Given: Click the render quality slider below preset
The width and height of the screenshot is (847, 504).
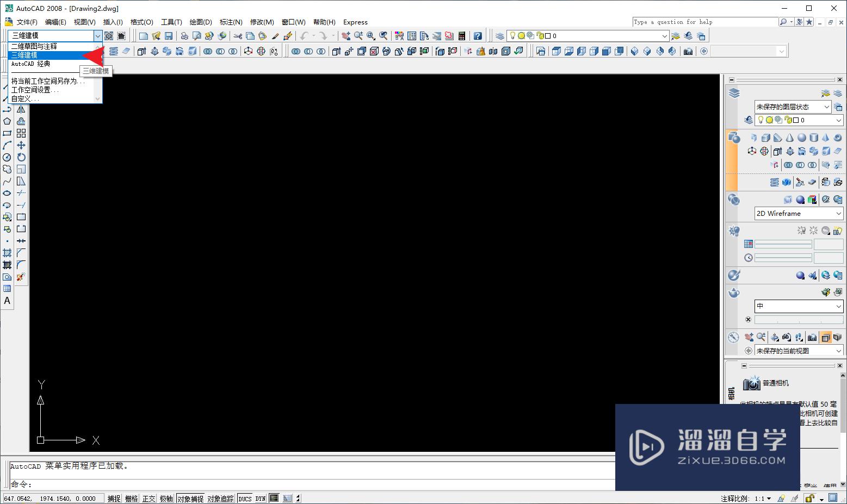Looking at the screenshot, I should pos(799,320).
